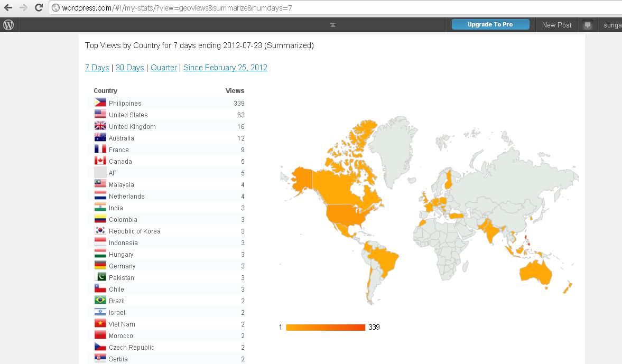This screenshot has width=622, height=364.
Task: Open the notifications speech bubble icon
Action: point(588,25)
